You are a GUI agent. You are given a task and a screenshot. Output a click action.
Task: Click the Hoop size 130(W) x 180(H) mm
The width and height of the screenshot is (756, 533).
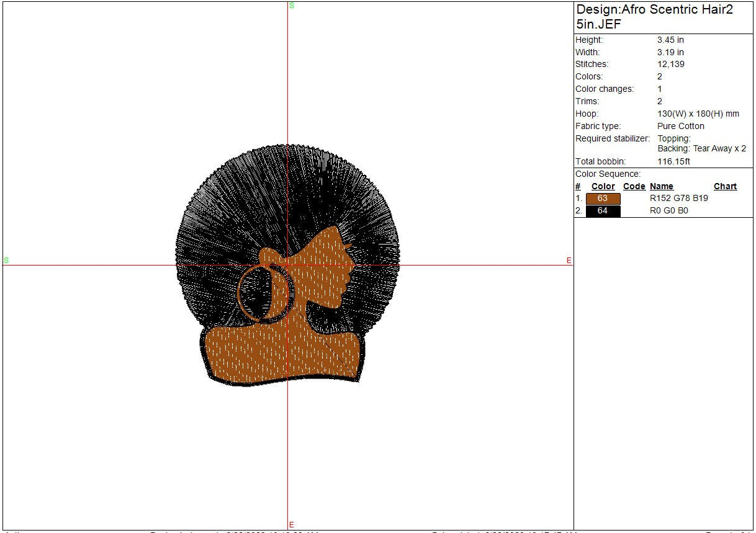[698, 114]
